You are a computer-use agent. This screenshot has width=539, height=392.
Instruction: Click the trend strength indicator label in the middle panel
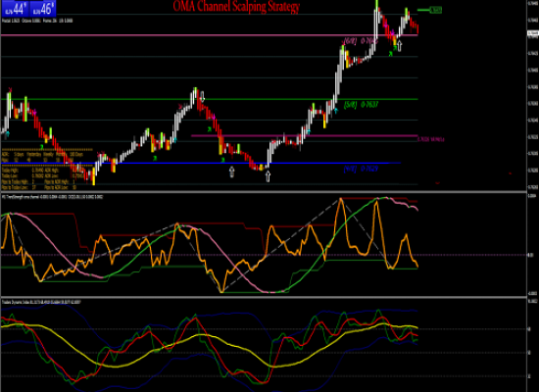pos(52,197)
